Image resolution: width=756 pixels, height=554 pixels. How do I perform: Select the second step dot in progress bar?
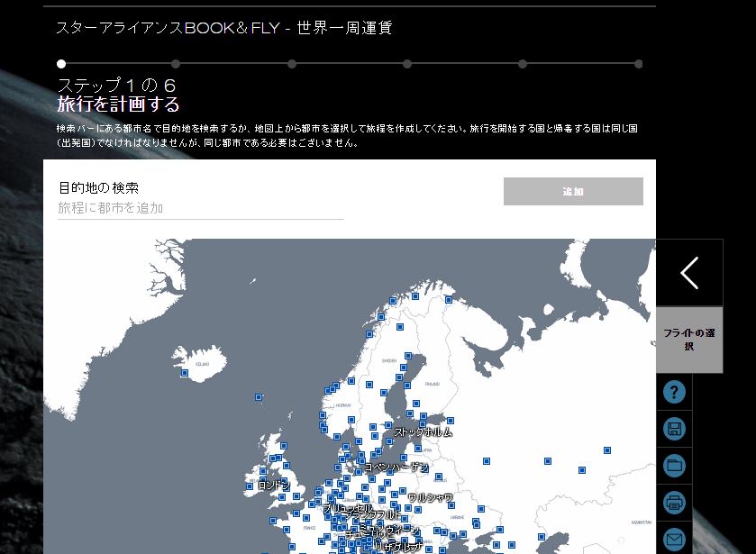(176, 64)
